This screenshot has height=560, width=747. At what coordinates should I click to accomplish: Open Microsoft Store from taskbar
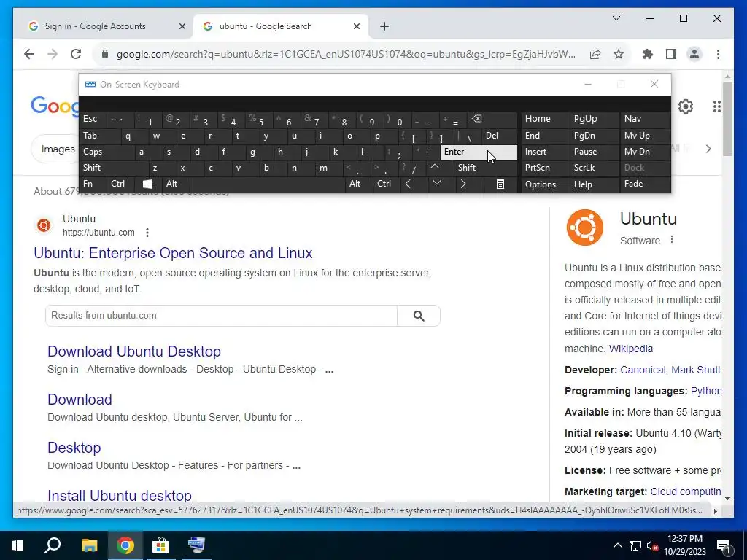pos(160,545)
